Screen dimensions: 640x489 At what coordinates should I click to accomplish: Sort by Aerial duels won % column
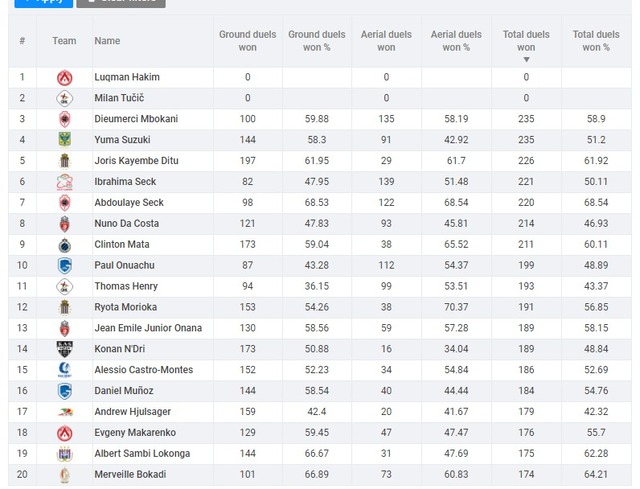pyautogui.click(x=456, y=41)
